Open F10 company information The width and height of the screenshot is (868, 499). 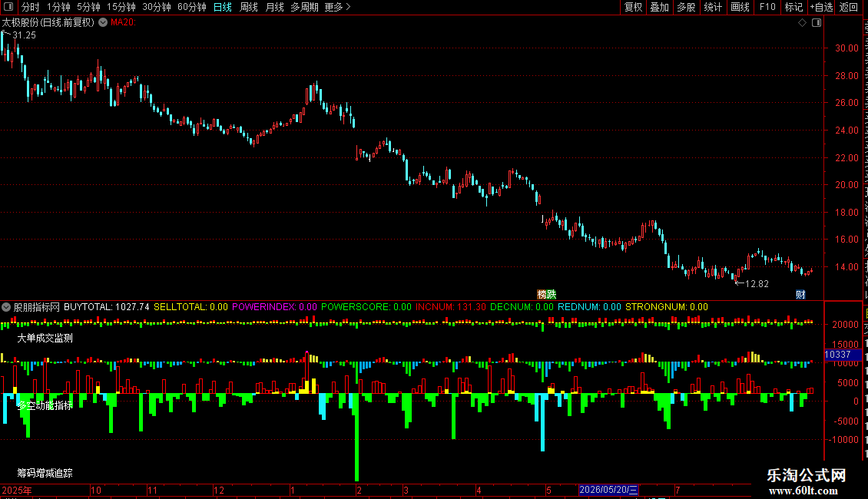(767, 7)
